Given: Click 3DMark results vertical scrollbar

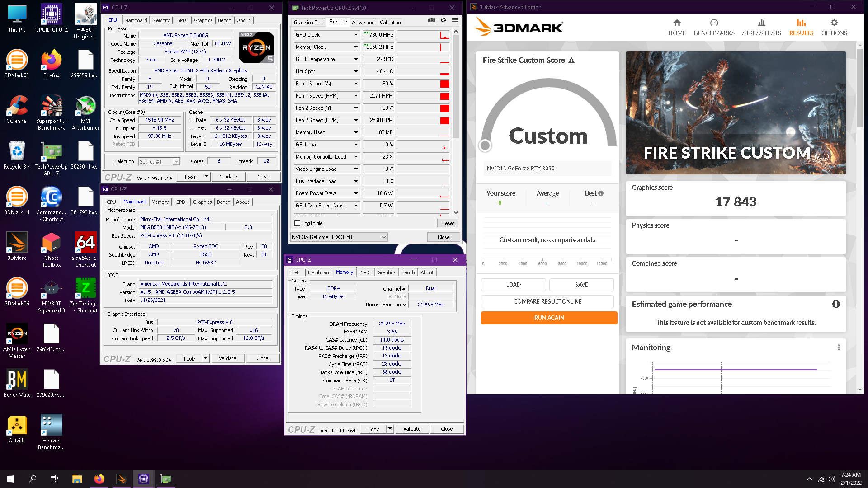Looking at the screenshot, I should [x=860, y=88].
